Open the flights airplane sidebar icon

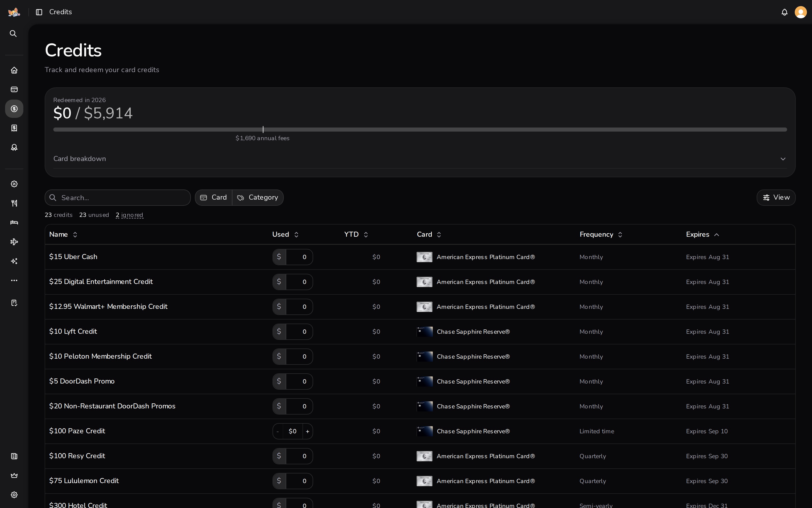tap(14, 242)
